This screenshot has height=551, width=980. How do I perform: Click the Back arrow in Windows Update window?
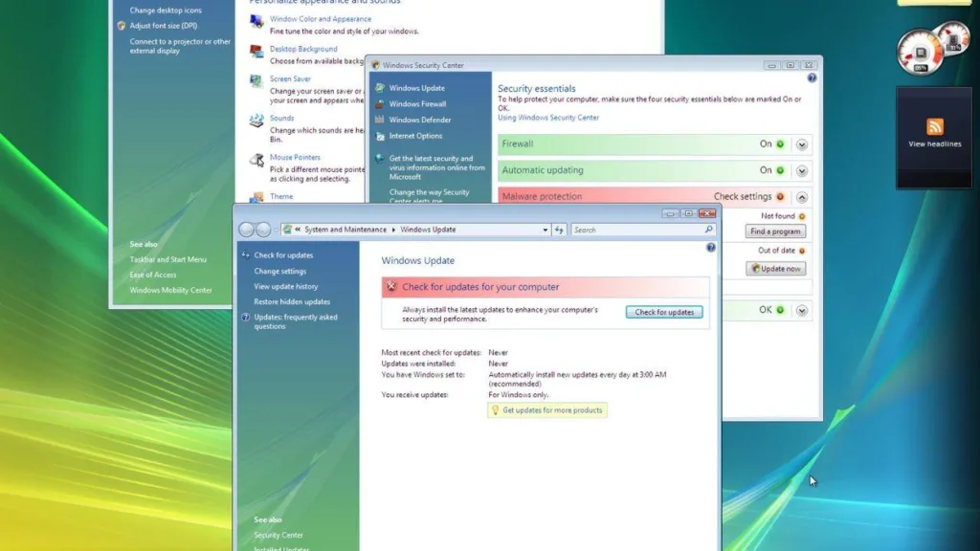click(246, 230)
